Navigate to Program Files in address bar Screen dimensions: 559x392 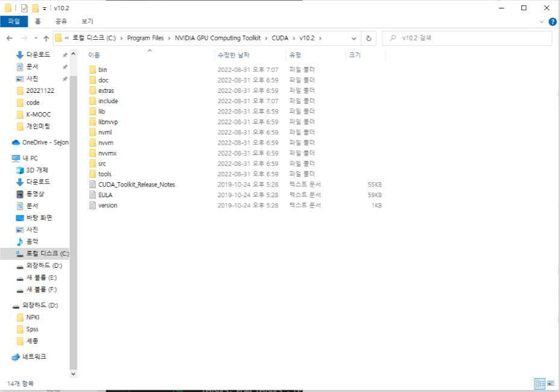click(x=145, y=38)
